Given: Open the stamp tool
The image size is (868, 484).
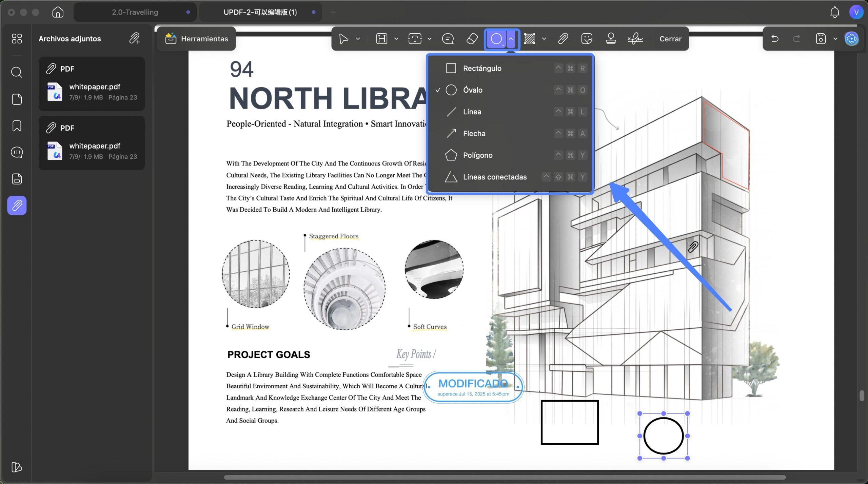Looking at the screenshot, I should coord(611,39).
